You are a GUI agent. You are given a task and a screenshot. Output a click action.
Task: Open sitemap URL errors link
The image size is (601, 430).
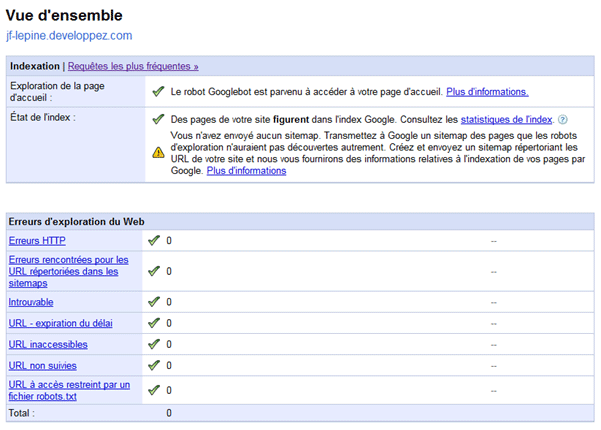tap(68, 271)
